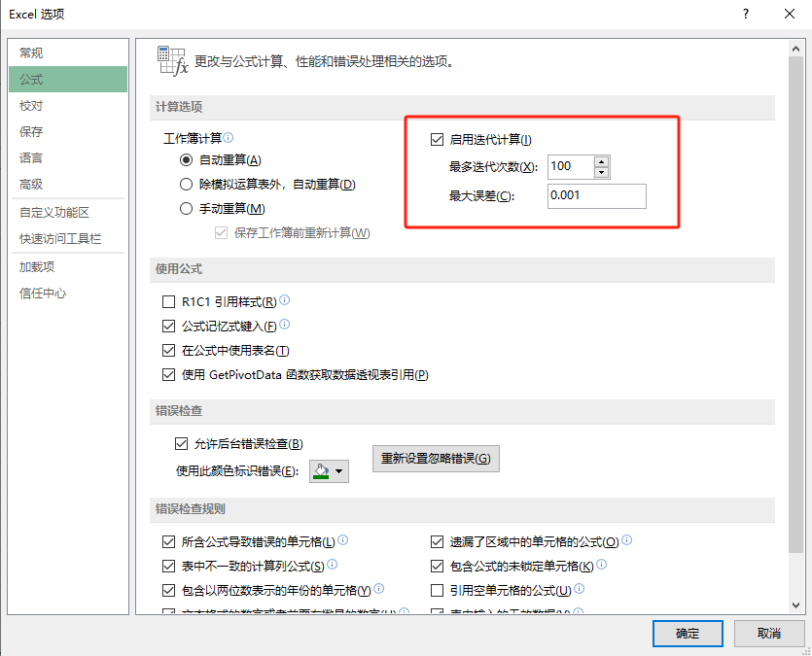Screen dimensions: 812x656
Task: Enable R1C1 引用样式 checkbox
Action: pos(169,301)
